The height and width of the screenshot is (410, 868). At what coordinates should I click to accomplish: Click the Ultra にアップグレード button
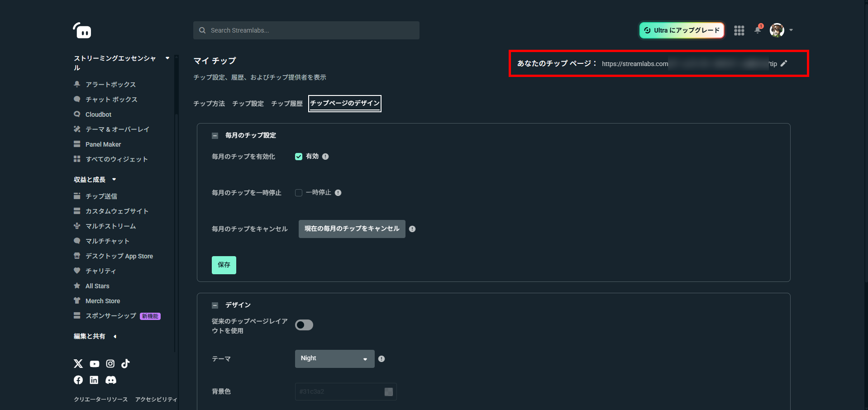tap(682, 30)
